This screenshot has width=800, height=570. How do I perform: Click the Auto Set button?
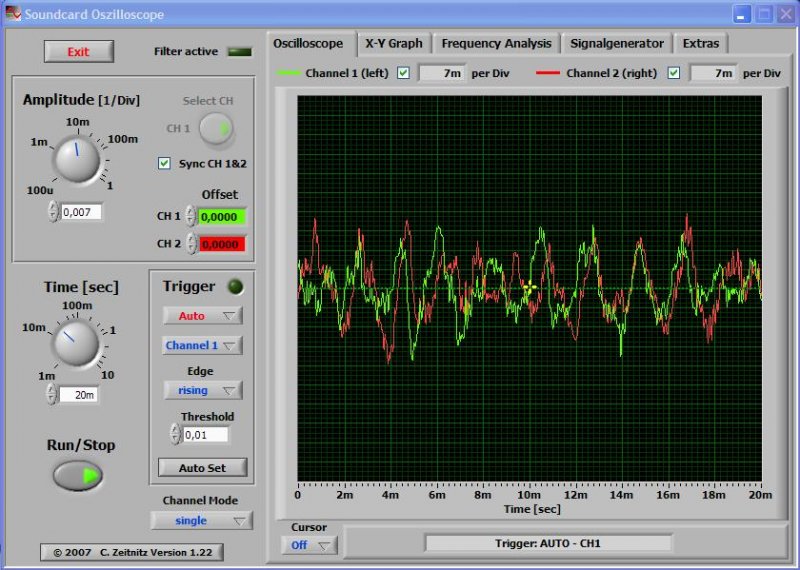(203, 467)
